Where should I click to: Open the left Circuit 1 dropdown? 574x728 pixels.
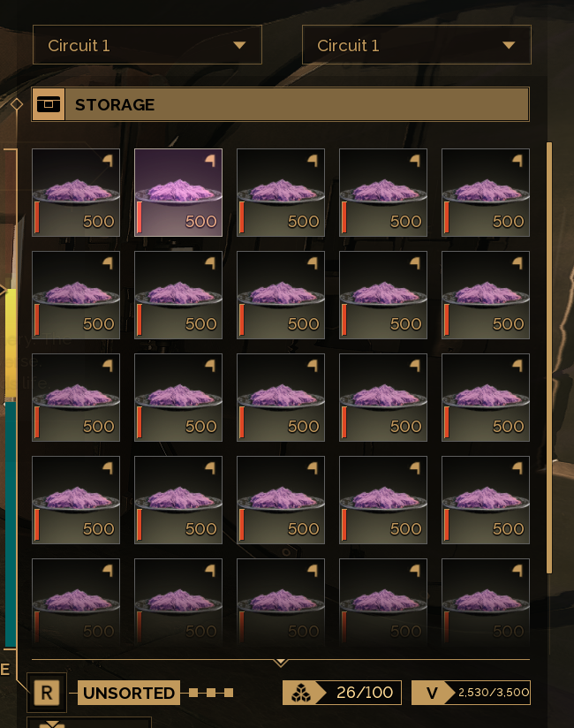click(x=147, y=44)
